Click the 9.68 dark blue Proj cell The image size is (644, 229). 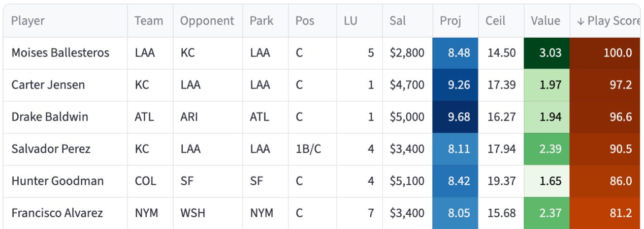(455, 117)
